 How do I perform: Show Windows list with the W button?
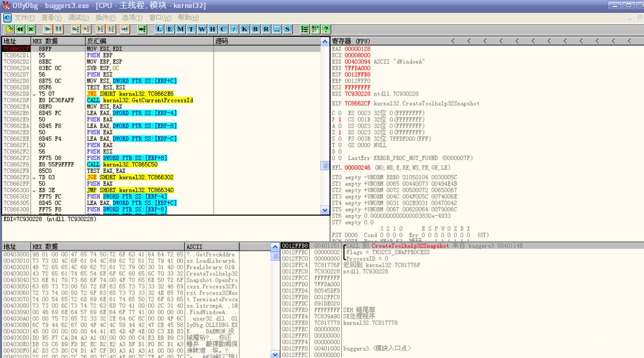(x=202, y=29)
